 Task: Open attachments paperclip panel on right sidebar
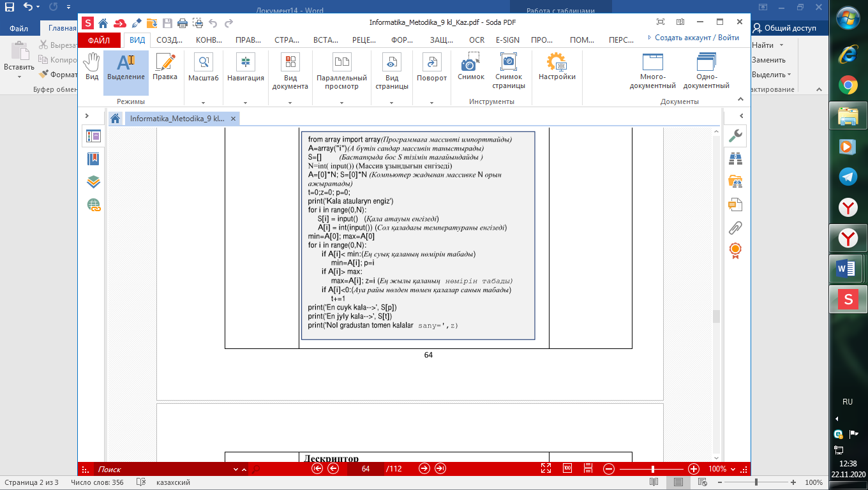[735, 227]
